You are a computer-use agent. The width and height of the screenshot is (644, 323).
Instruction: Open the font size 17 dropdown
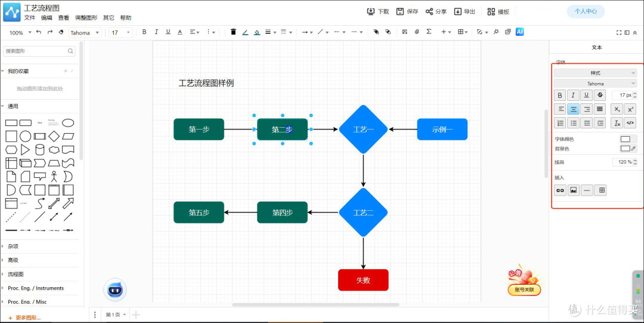click(x=120, y=32)
